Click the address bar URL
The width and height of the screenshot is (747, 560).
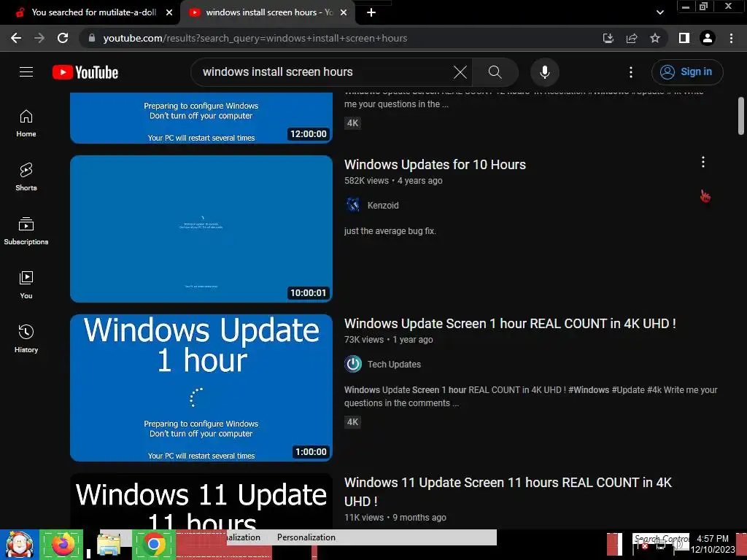(255, 38)
